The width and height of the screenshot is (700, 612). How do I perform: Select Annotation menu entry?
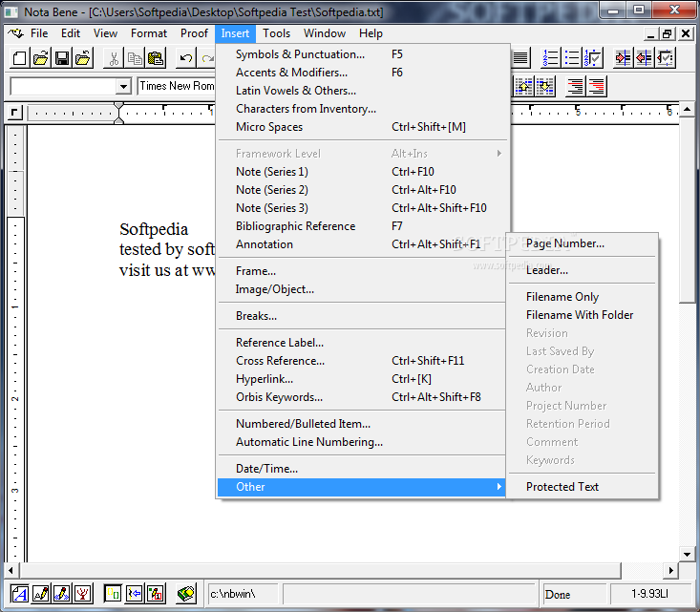point(362,244)
